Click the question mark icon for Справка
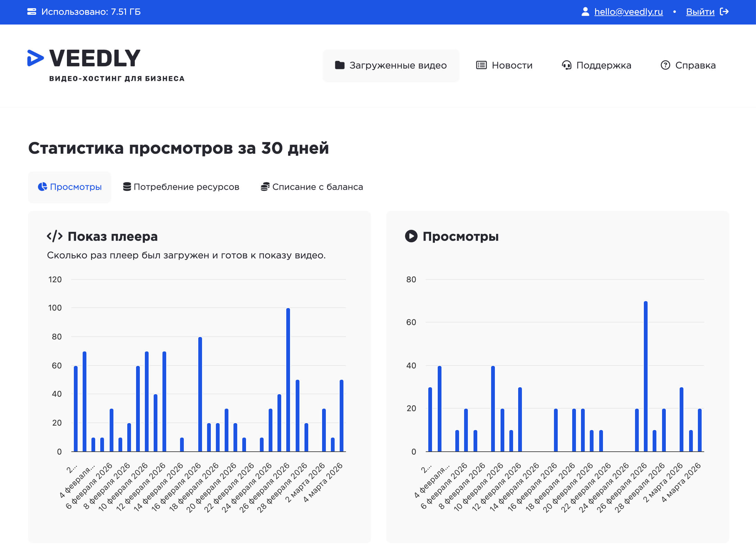 coord(665,65)
